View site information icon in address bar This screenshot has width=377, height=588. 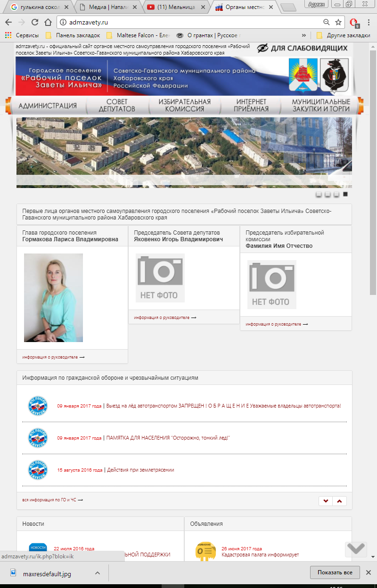tap(64, 22)
